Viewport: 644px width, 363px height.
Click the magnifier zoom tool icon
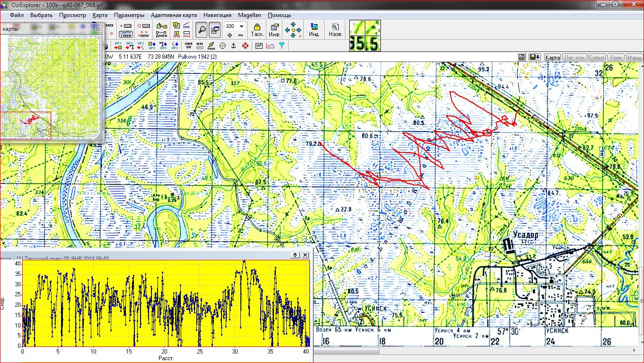202,30
